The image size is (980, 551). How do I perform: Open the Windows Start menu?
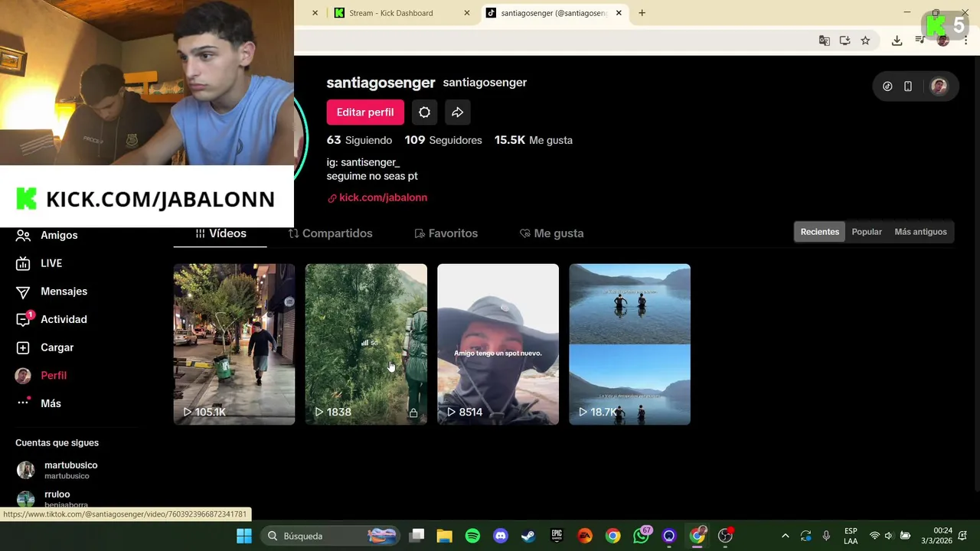244,536
